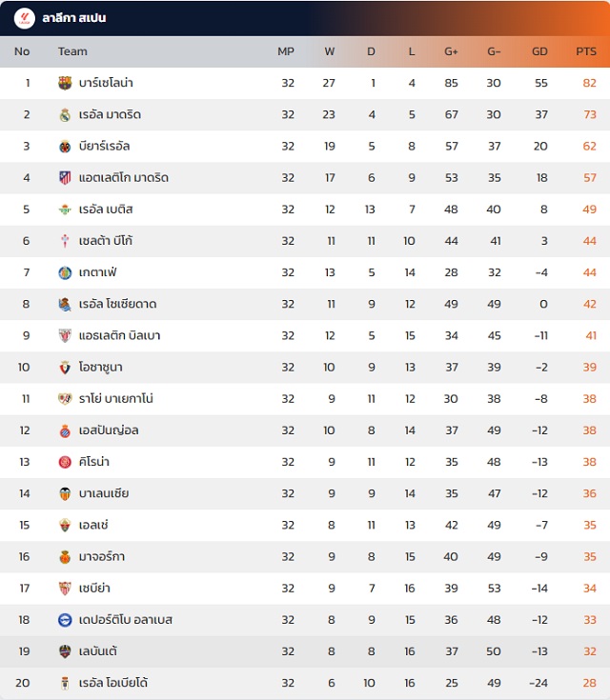Viewport: 610px width, 700px height.
Task: Click the Real Madrid club crest
Action: [65, 114]
